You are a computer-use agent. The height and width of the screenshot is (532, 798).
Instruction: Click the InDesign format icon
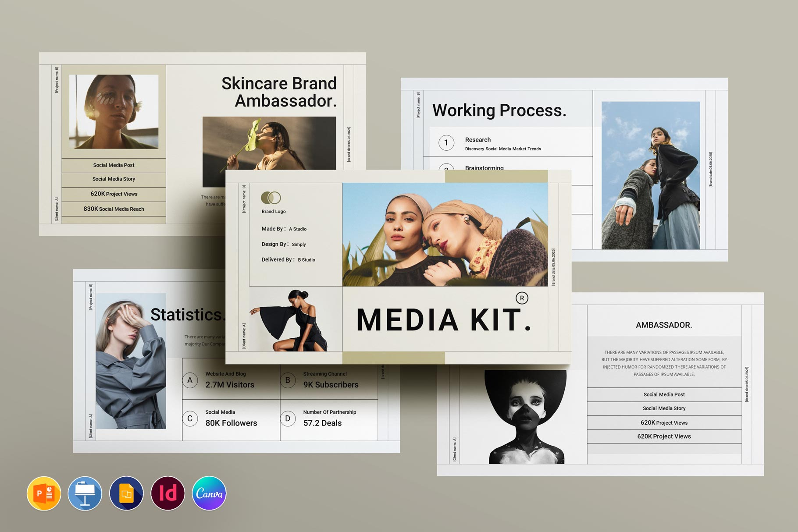[x=168, y=493]
